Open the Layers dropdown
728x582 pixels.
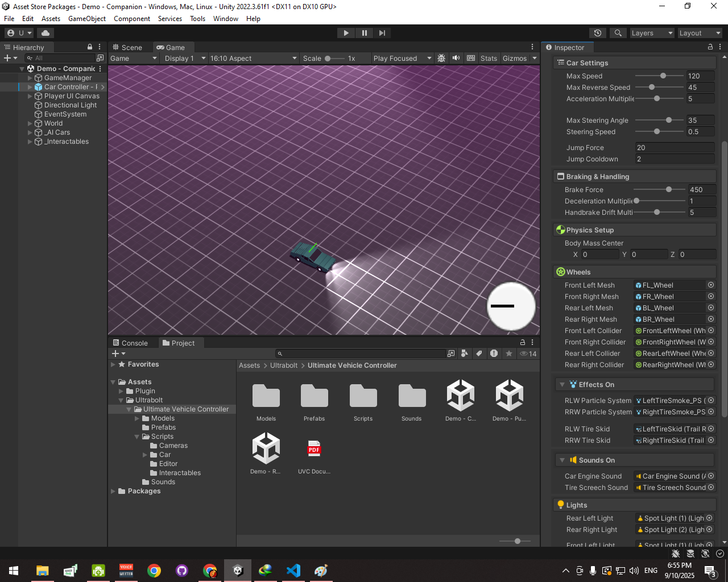(652, 33)
